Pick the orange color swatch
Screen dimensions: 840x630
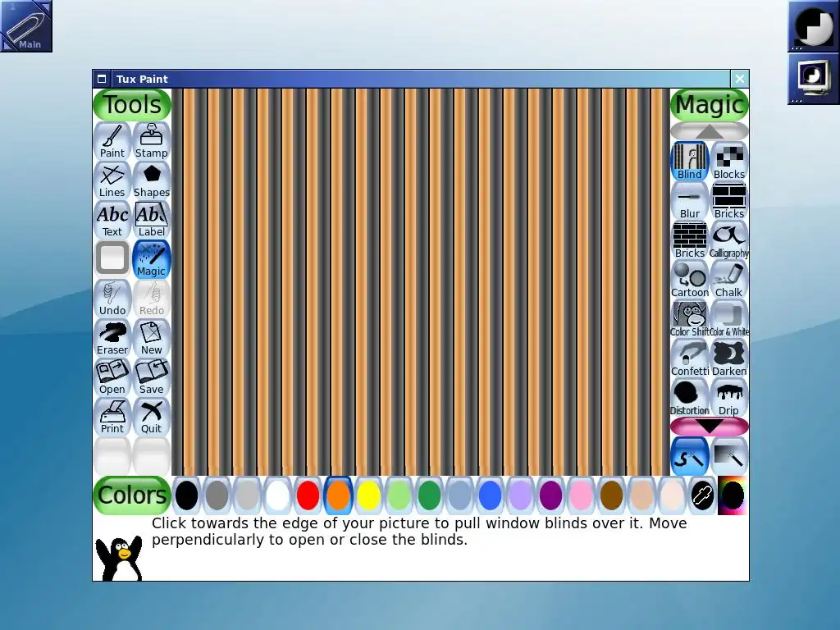click(x=338, y=495)
